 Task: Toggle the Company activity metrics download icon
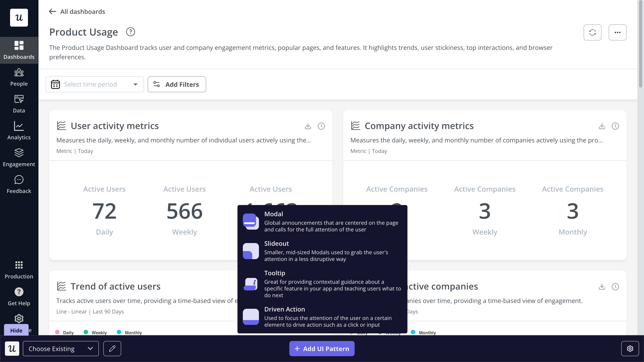(602, 126)
